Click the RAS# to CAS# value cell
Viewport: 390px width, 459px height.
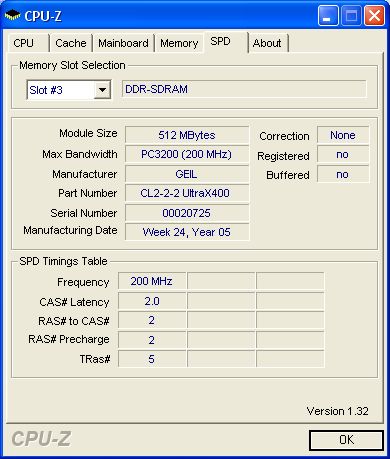pyautogui.click(x=152, y=320)
